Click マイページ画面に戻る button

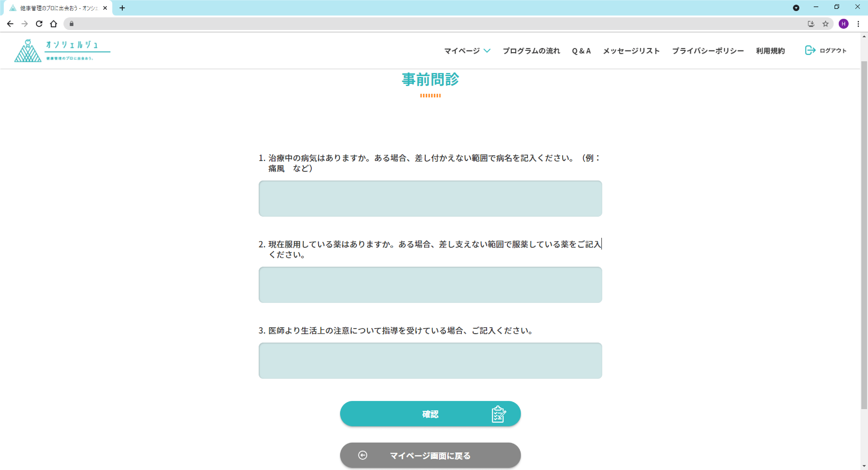(x=430, y=455)
